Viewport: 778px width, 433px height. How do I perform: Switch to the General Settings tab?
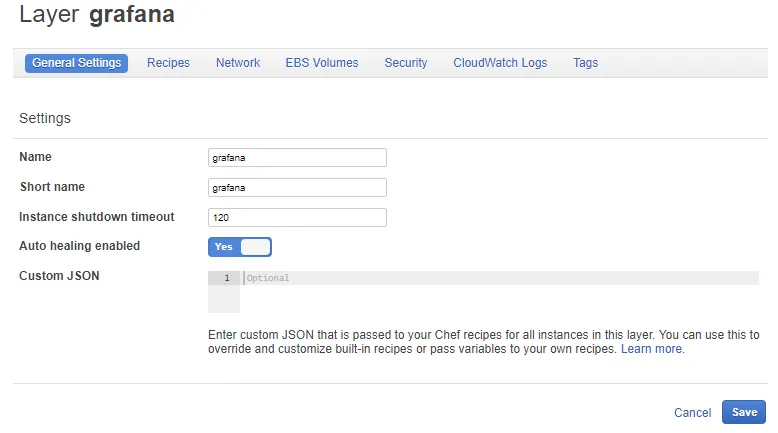pyautogui.click(x=77, y=63)
